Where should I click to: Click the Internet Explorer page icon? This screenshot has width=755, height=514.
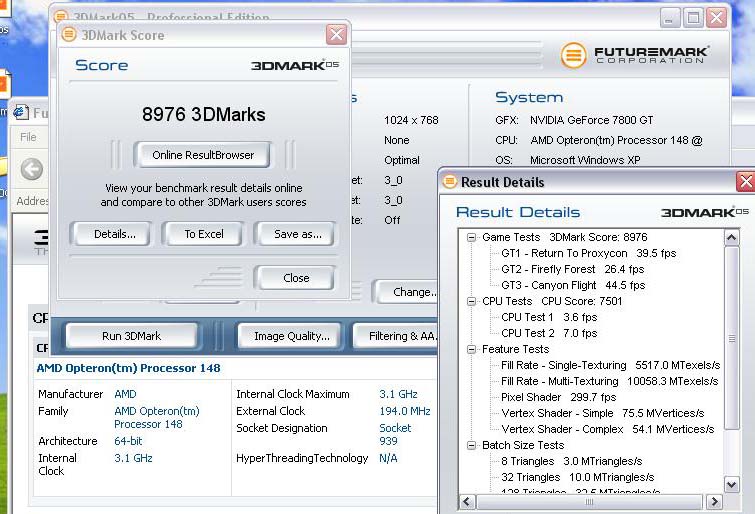[x=21, y=112]
